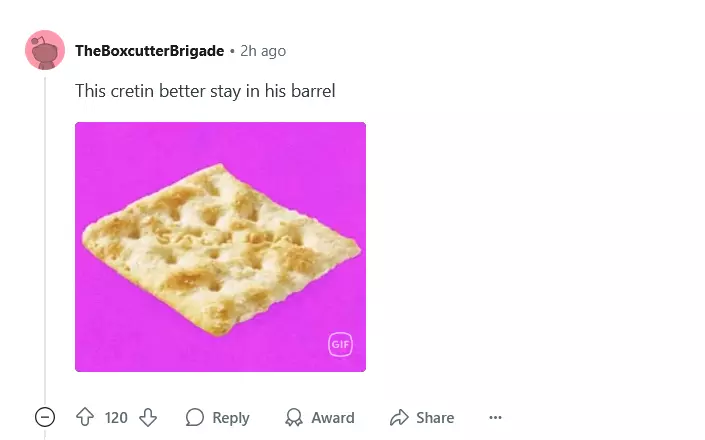This screenshot has height=440, width=705.
Task: Click the Award ribbon icon
Action: coord(294,417)
